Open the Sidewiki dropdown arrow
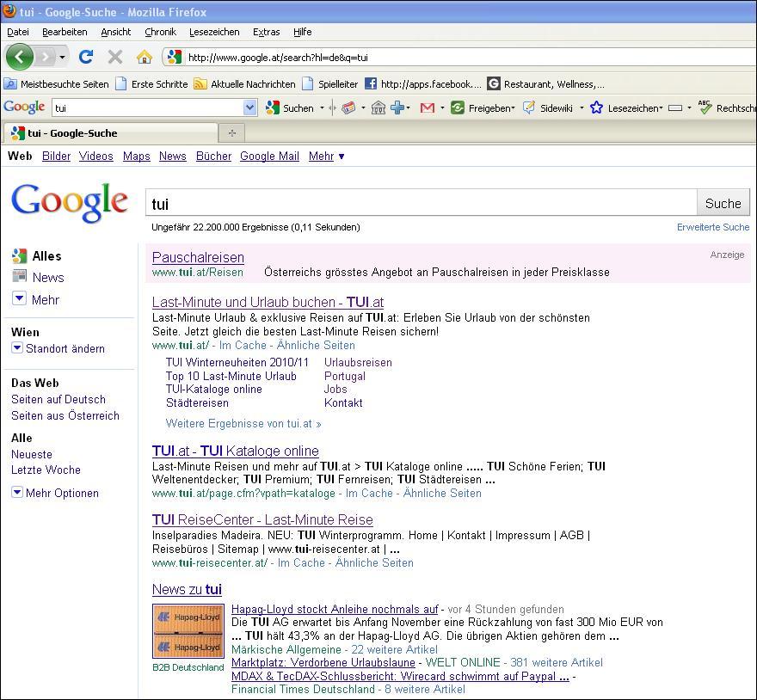The width and height of the screenshot is (757, 700). [582, 108]
